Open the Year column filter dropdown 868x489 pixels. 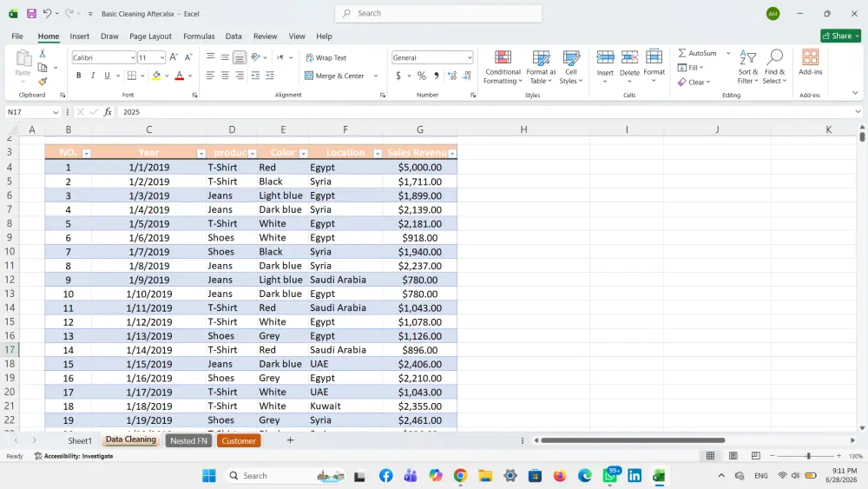[201, 154]
